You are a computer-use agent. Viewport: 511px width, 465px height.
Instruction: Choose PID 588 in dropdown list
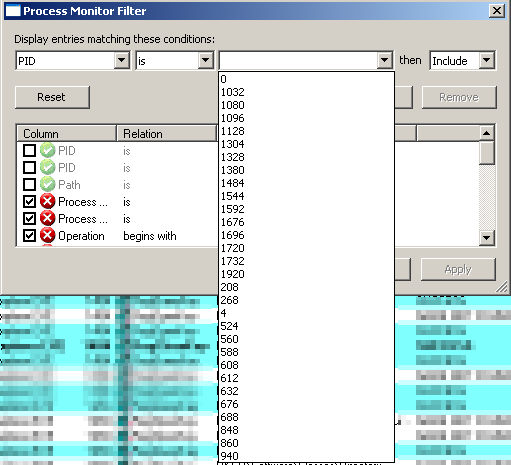[x=306, y=352]
